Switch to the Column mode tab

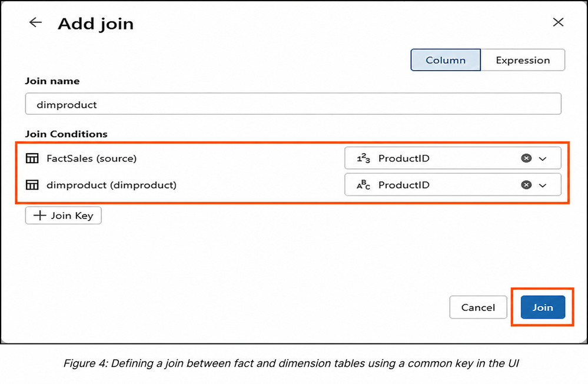(x=446, y=60)
